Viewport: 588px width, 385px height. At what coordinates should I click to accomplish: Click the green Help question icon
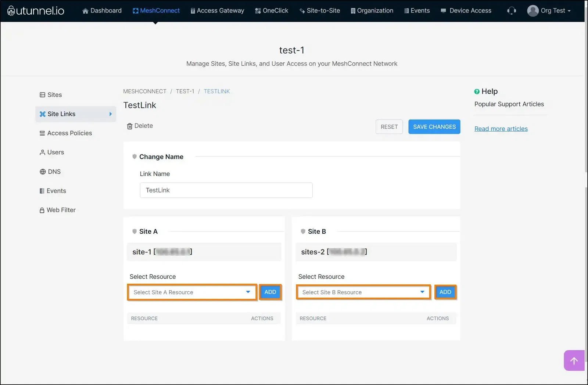tap(477, 91)
